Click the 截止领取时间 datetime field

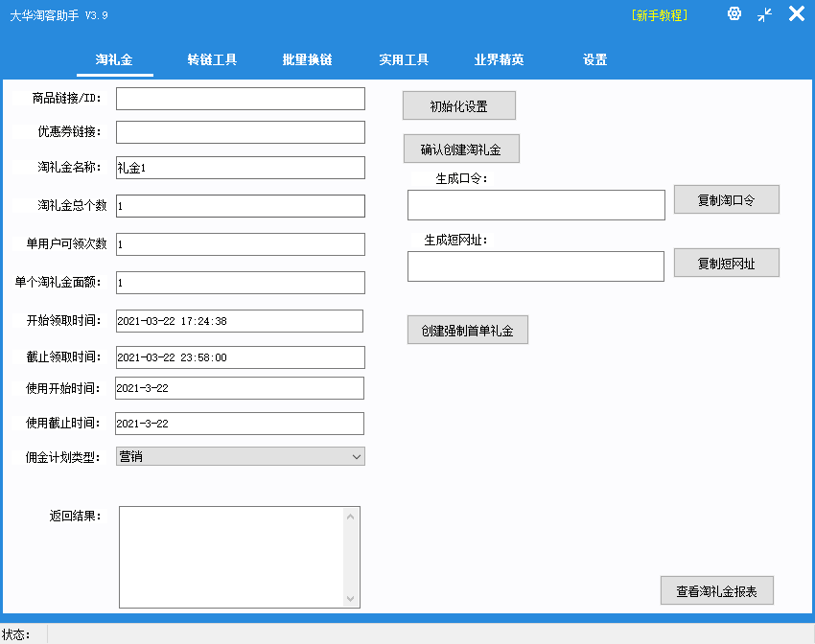[x=240, y=357]
